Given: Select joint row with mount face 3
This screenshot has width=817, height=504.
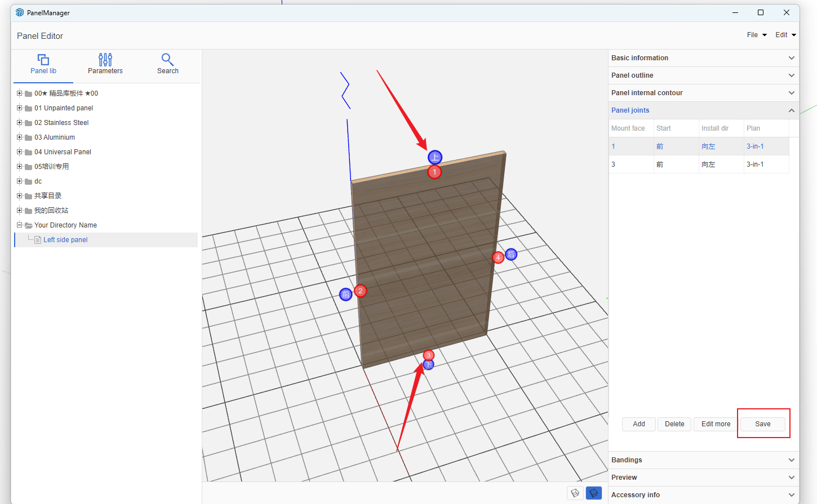Looking at the screenshot, I should coord(699,164).
